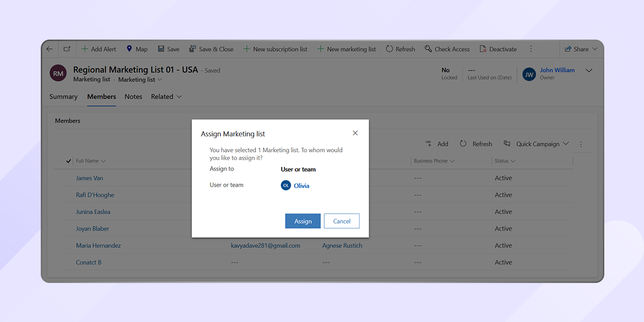This screenshot has height=322, width=644.
Task: Click email kavyadave281@gmail.com
Action: (265, 246)
